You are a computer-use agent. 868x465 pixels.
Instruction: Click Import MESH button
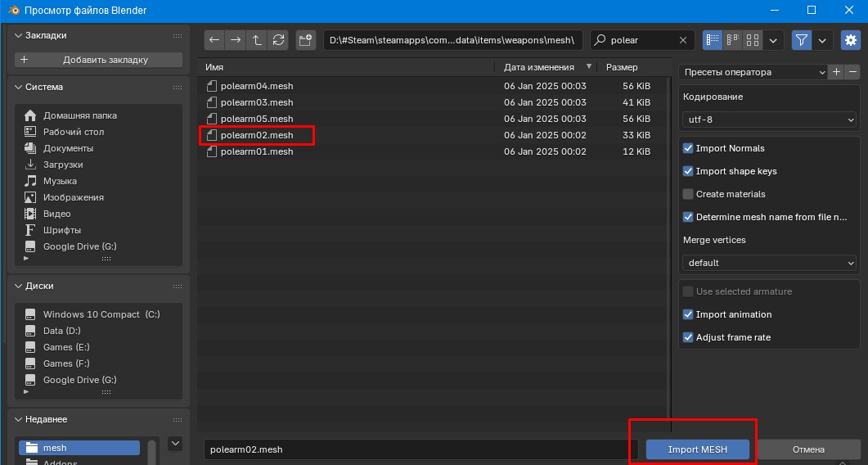coord(698,449)
